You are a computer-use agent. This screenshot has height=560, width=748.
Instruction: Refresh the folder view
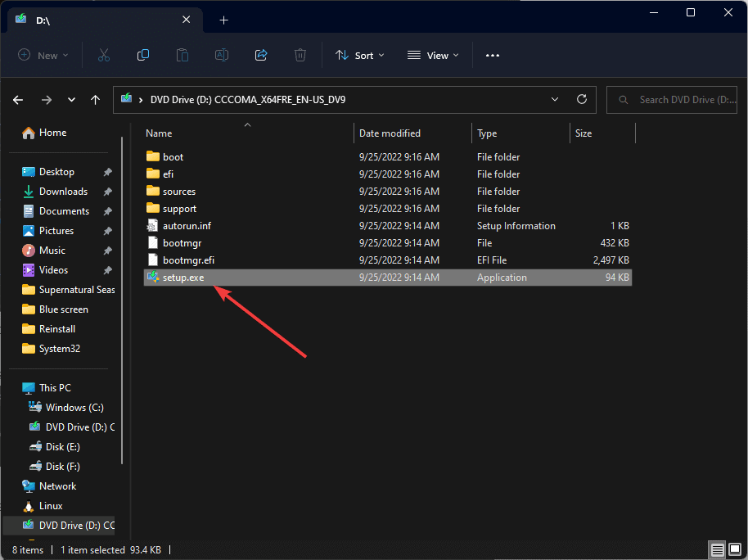pos(582,99)
